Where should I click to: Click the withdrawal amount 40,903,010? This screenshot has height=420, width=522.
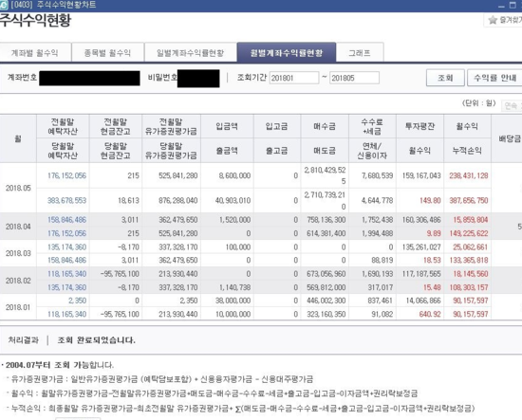233,201
